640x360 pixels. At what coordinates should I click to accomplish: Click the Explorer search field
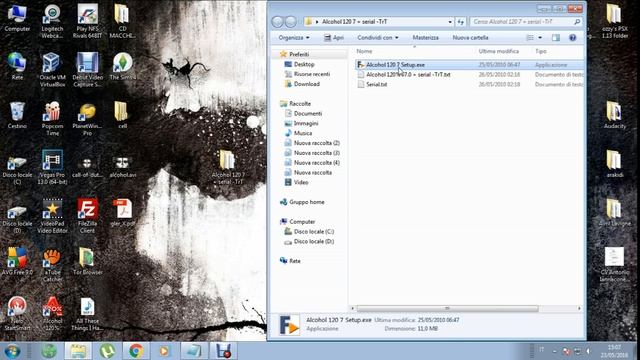pos(526,22)
